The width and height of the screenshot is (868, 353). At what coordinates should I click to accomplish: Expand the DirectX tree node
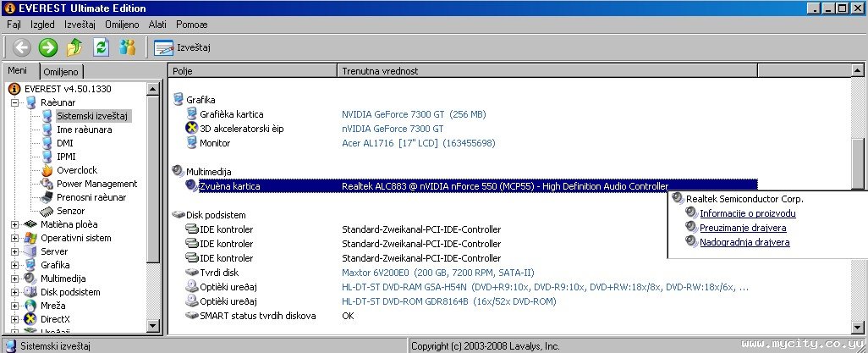[15, 319]
